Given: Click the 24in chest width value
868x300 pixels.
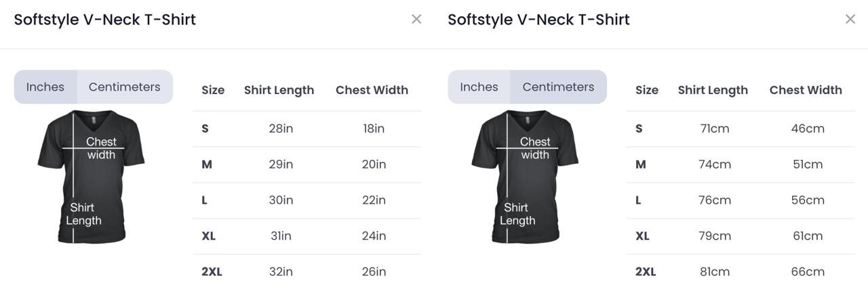Looking at the screenshot, I should pos(374,236).
